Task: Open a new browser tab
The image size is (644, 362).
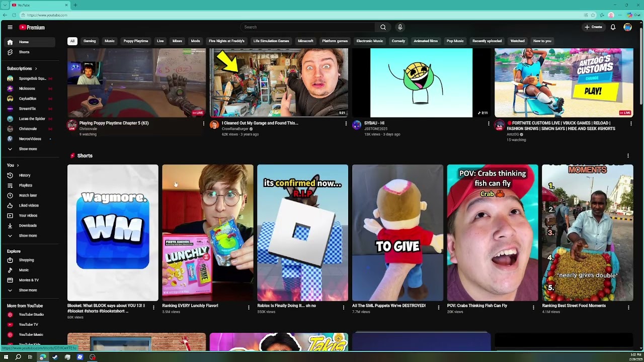Action: (x=75, y=5)
